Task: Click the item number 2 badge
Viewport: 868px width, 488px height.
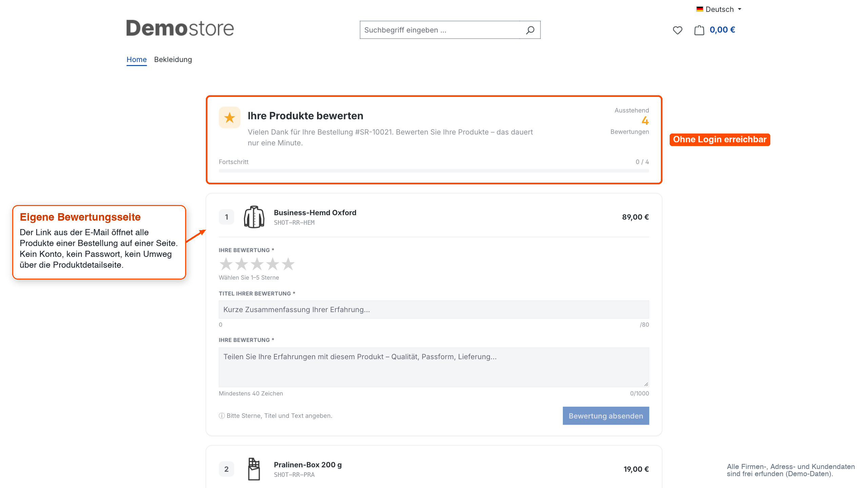Action: 226,469
